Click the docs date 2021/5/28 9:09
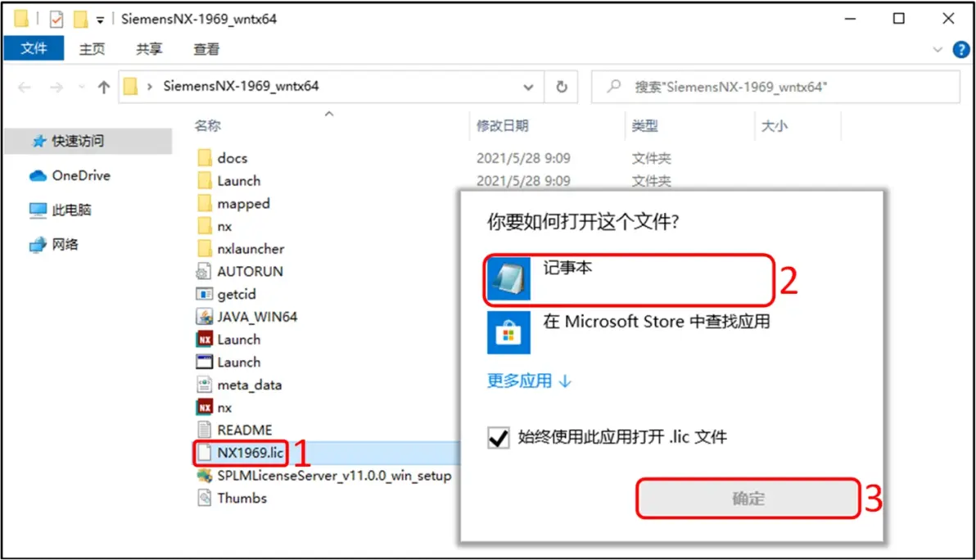This screenshot has width=976, height=560. click(523, 158)
